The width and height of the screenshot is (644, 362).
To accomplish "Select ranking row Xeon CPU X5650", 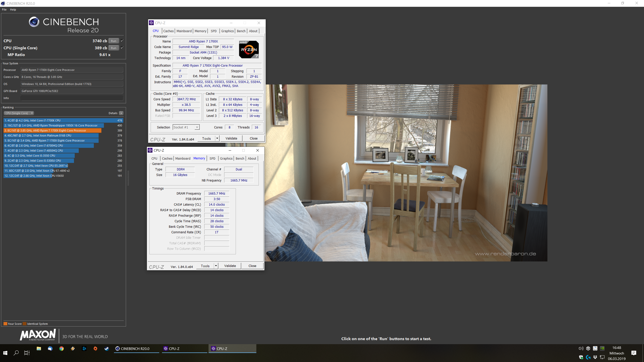I will pyautogui.click(x=63, y=176).
